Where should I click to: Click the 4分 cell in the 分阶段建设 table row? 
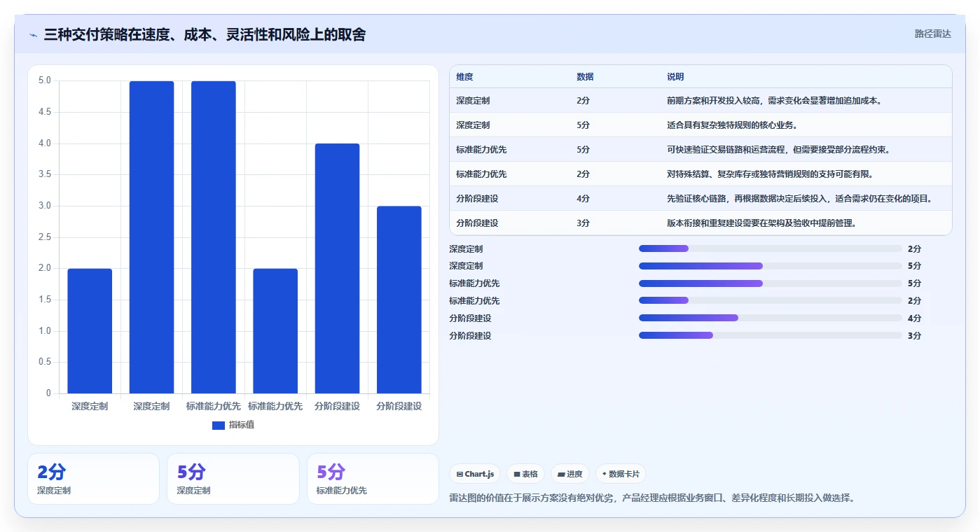[583, 199]
